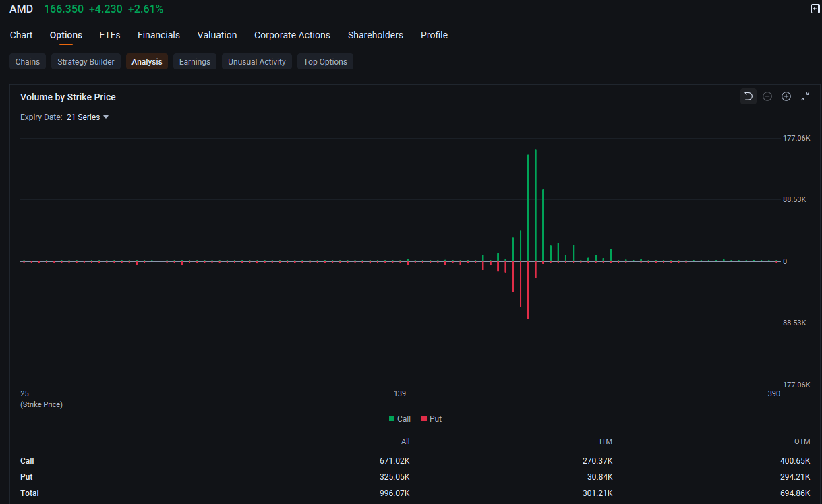Open the Financials tab

coord(158,35)
